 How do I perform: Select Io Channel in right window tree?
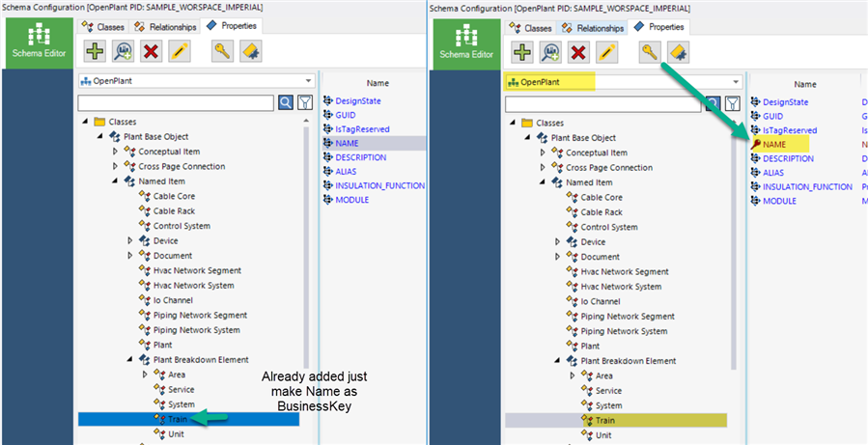(601, 301)
